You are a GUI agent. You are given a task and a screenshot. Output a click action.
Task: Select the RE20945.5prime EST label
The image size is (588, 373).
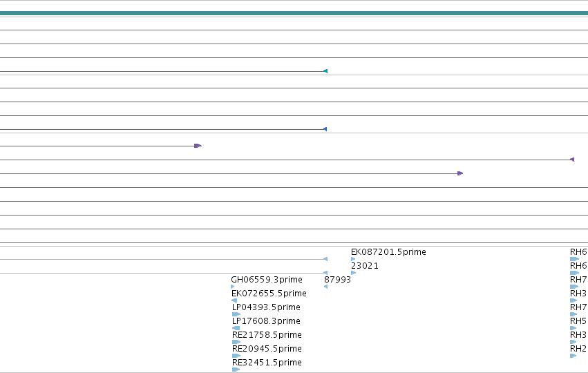[267, 349]
